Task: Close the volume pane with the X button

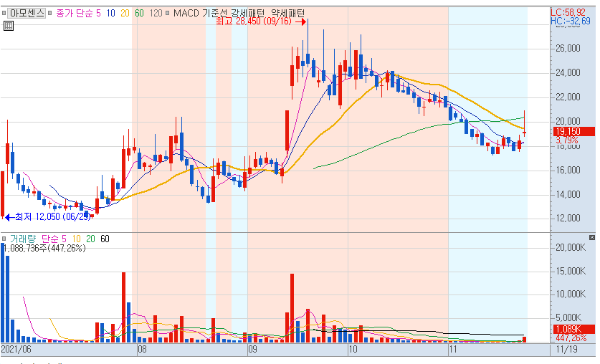Action: coord(592,237)
